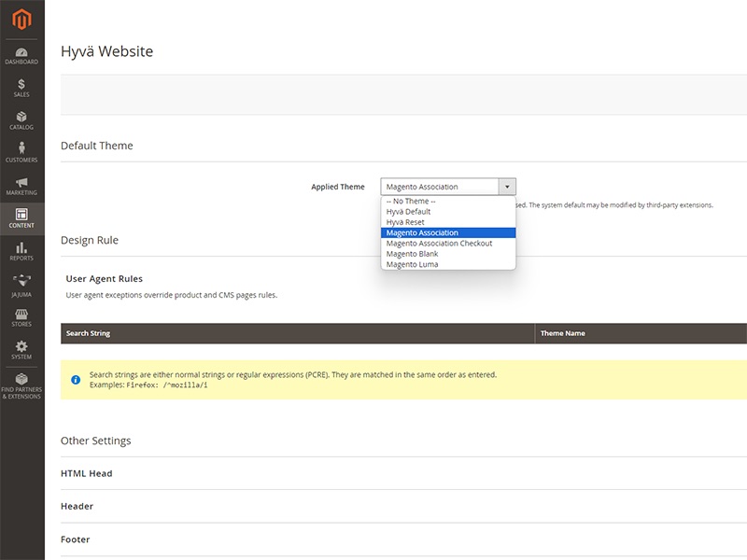Expand the HTML Head settings section
The image size is (747, 560).
click(x=87, y=473)
